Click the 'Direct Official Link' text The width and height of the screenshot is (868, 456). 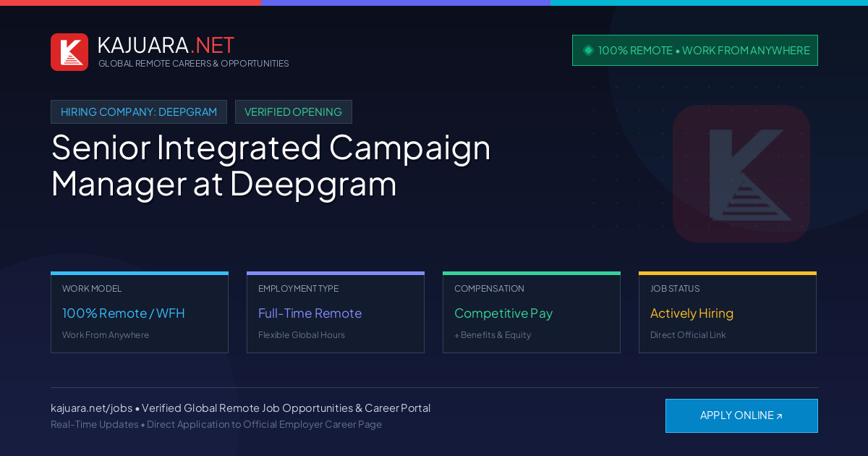(688, 335)
